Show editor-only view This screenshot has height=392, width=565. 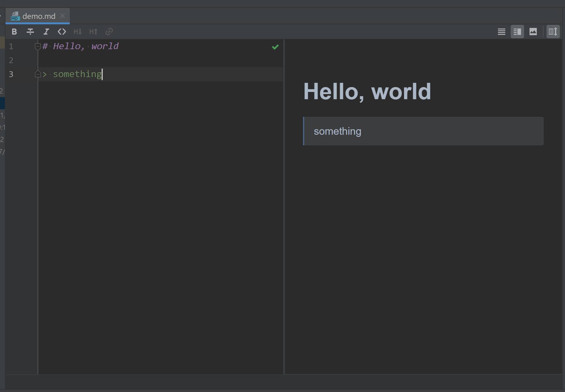501,31
